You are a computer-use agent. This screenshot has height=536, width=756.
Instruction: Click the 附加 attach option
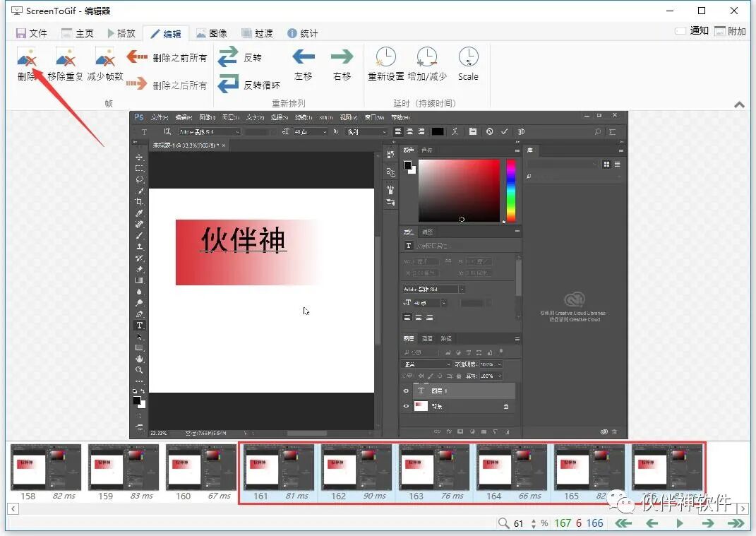click(734, 31)
